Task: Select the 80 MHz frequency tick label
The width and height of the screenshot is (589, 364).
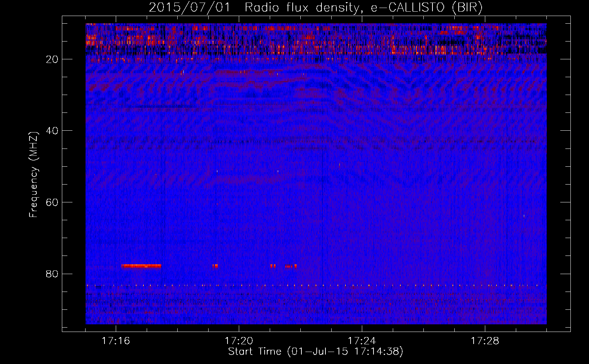Action: 52,274
